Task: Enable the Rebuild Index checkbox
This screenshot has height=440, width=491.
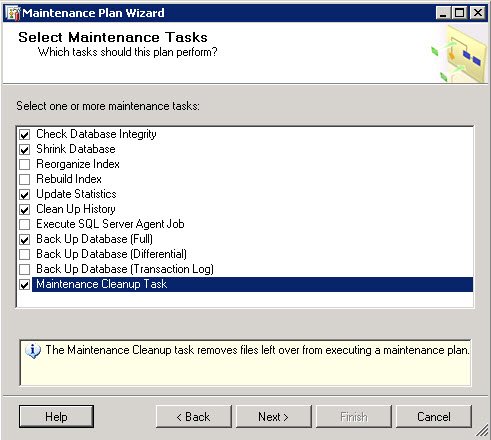Action: pyautogui.click(x=25, y=180)
